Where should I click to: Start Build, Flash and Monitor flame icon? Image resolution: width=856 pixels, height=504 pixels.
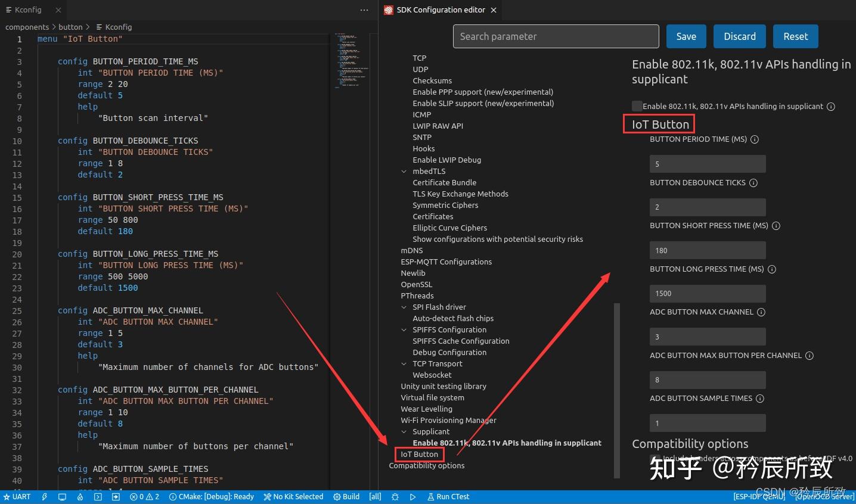pos(80,496)
